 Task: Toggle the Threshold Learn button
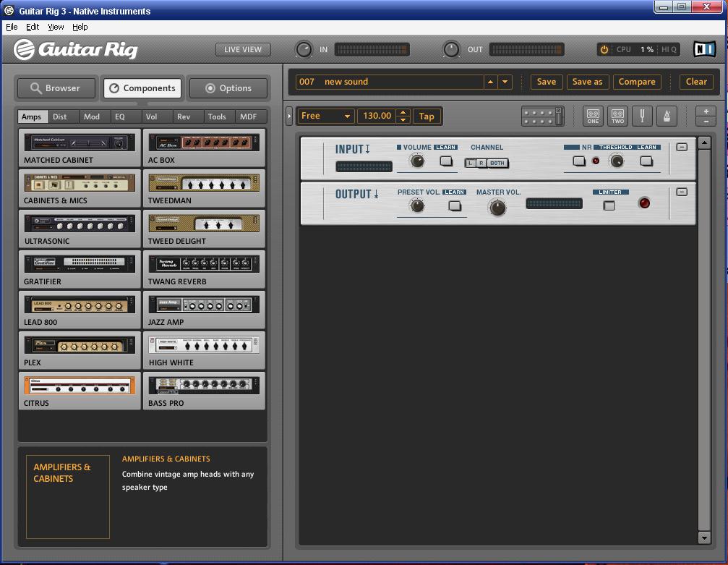646,161
